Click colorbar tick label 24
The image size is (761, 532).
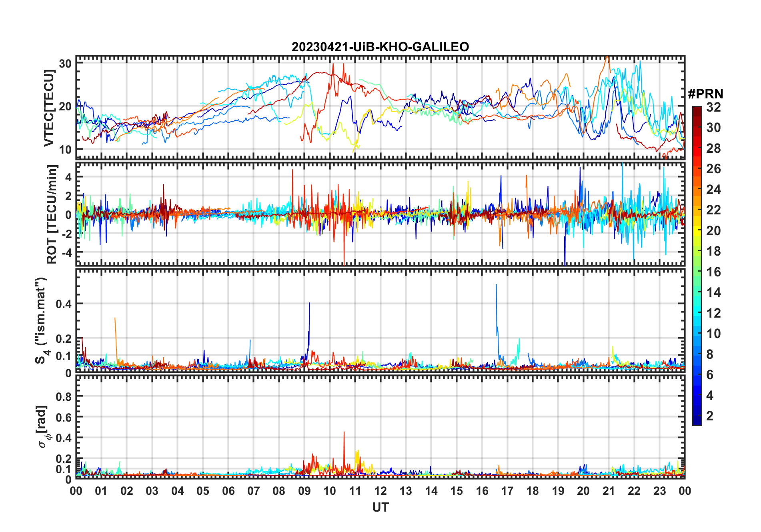coord(713,189)
